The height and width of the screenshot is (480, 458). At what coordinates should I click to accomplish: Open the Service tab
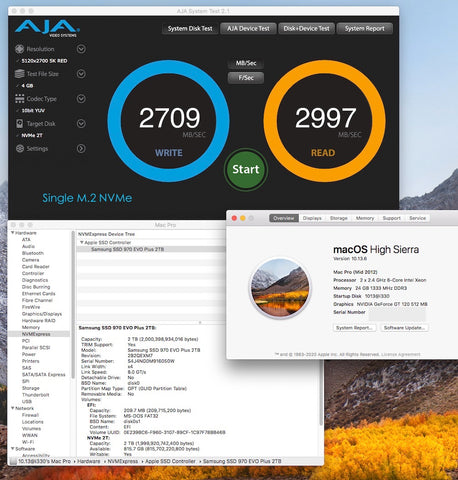418,218
